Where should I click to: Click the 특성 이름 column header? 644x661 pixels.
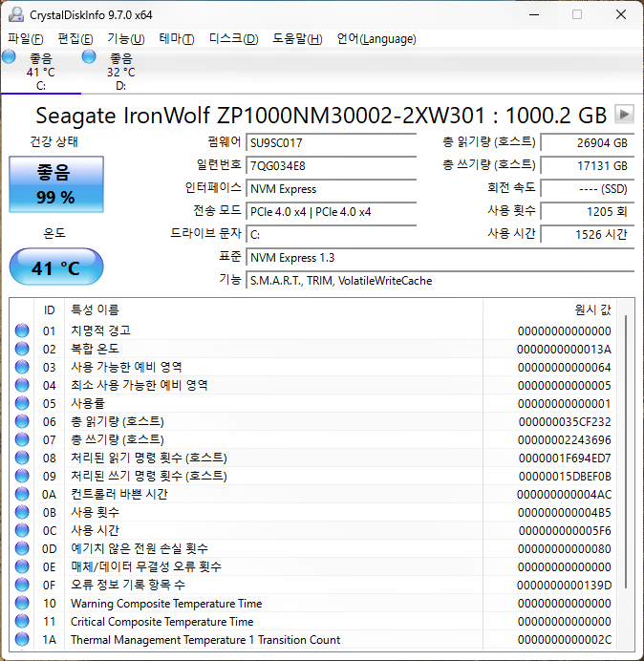(x=273, y=309)
